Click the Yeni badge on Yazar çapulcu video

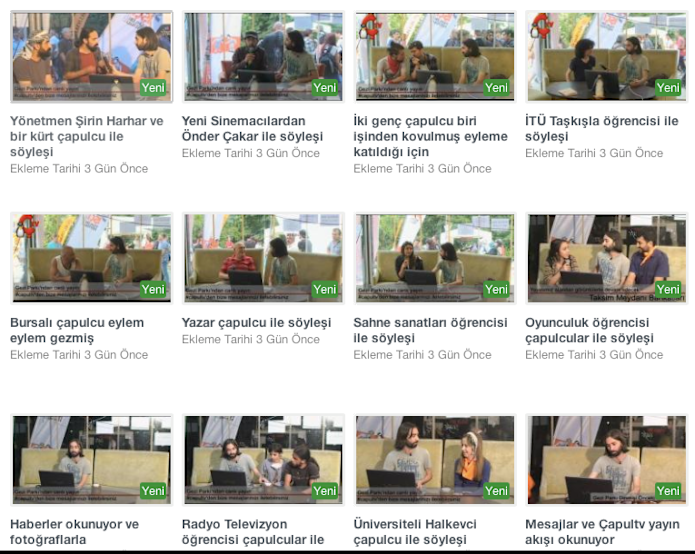(324, 289)
